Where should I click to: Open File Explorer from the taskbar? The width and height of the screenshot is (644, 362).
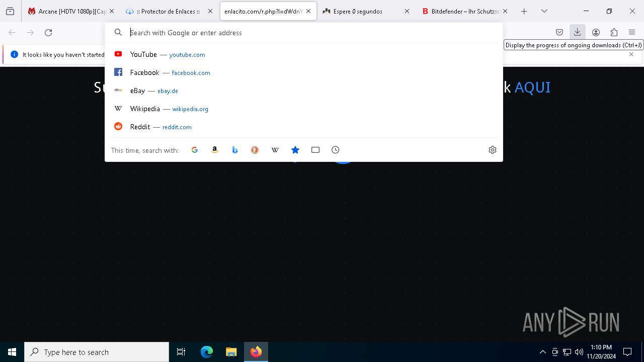231,352
